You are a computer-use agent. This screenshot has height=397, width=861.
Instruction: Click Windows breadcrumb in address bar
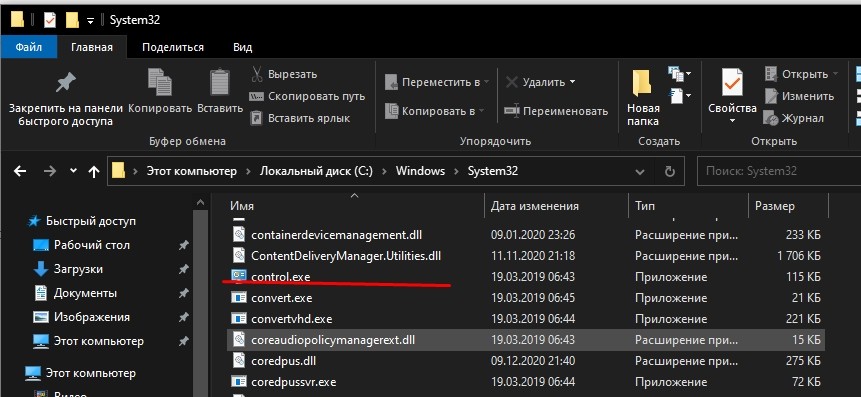[421, 171]
